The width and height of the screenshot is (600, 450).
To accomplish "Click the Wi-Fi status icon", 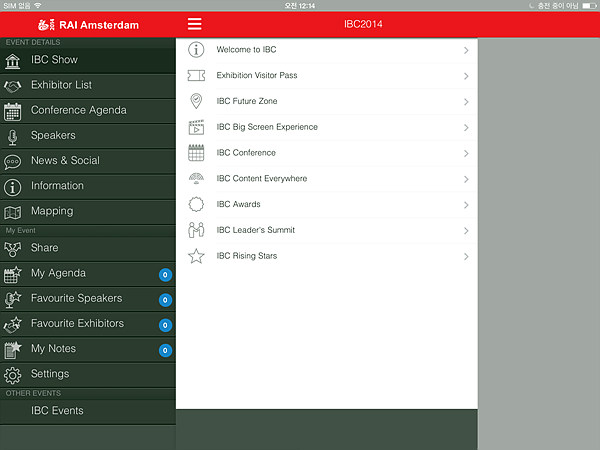I will pyautogui.click(x=38, y=5).
